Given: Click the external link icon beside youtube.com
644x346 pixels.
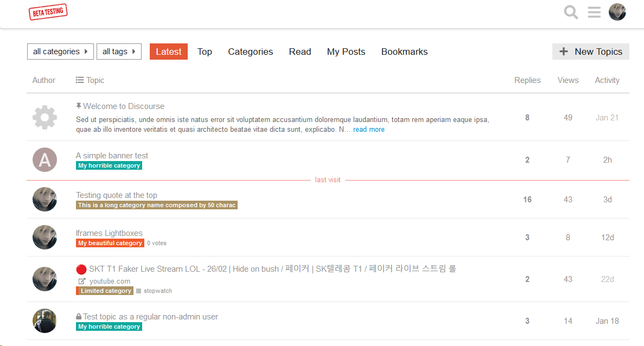Looking at the screenshot, I should tap(82, 281).
